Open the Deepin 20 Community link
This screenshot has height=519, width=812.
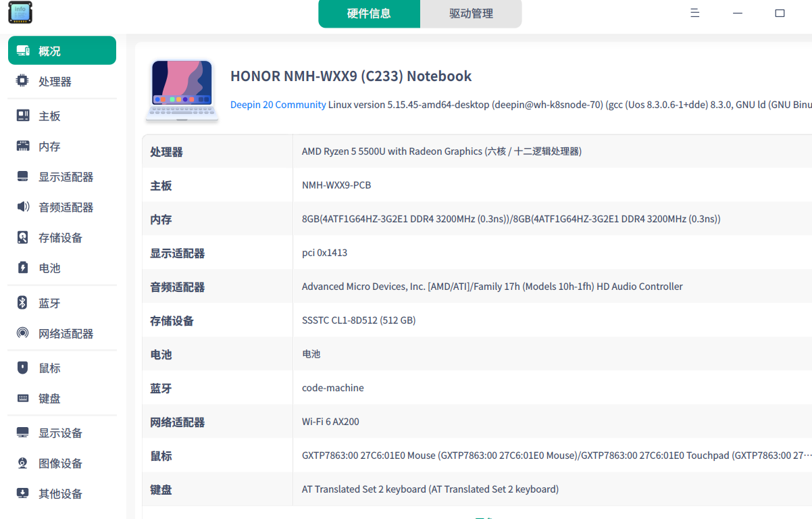(x=278, y=105)
